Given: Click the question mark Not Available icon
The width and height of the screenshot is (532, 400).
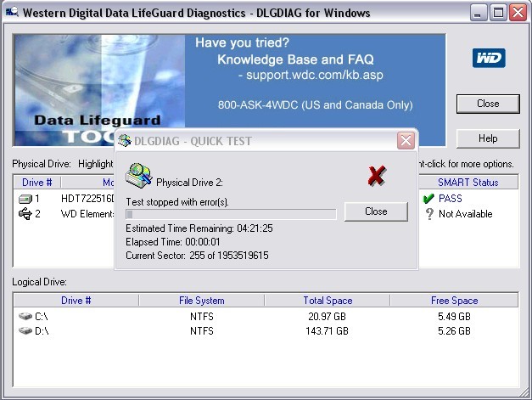Looking at the screenshot, I should 429,214.
